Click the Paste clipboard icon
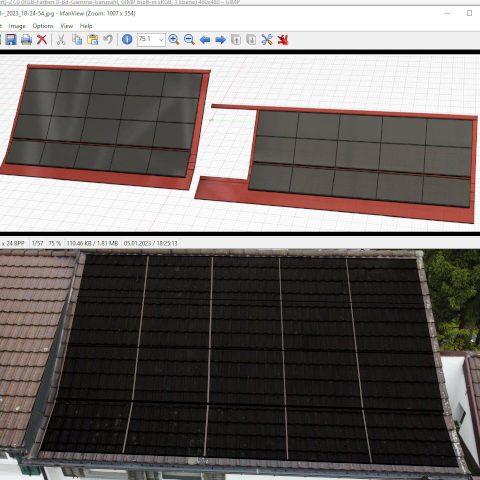 coord(93,40)
